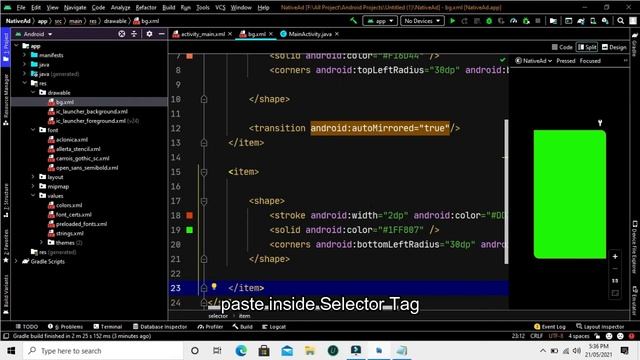Switch editor to Split view
The width and height of the screenshot is (640, 360).
[587, 47]
